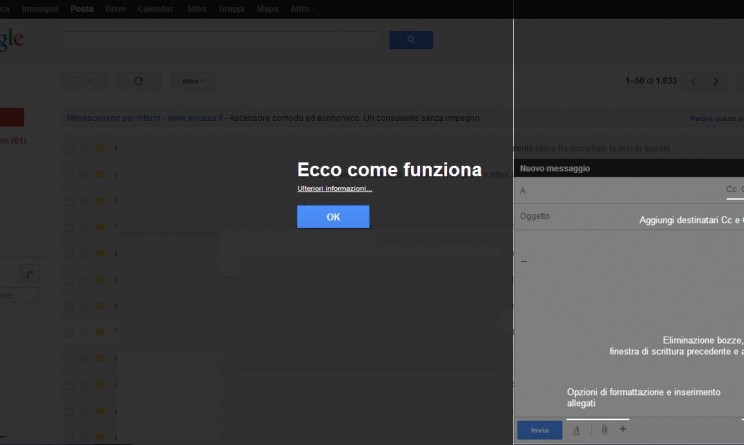Tick the second message checkbox
744x445 pixels.
[x=69, y=176]
